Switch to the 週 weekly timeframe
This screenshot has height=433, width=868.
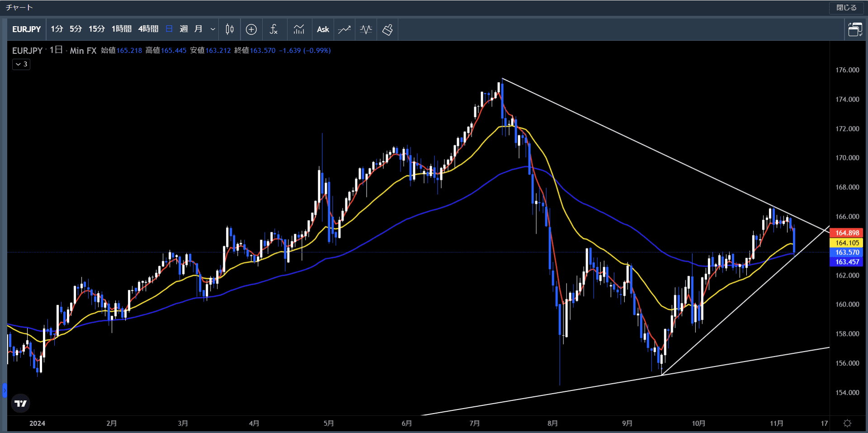pyautogui.click(x=184, y=29)
